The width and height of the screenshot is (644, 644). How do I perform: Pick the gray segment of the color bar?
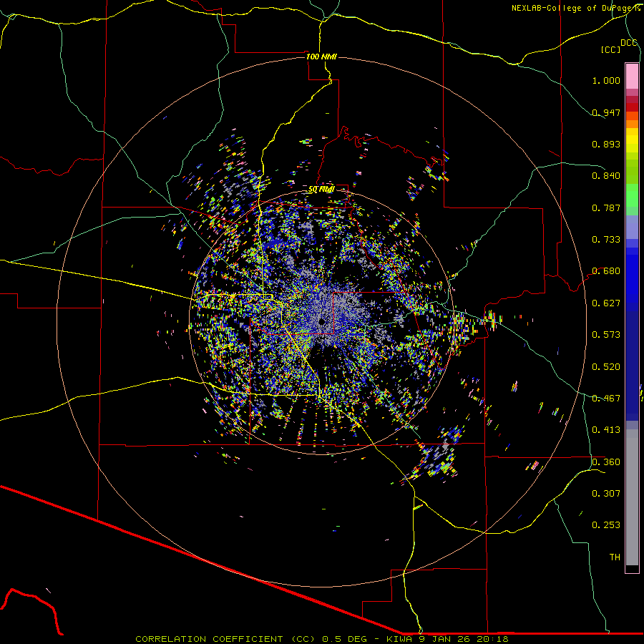[x=632, y=497]
